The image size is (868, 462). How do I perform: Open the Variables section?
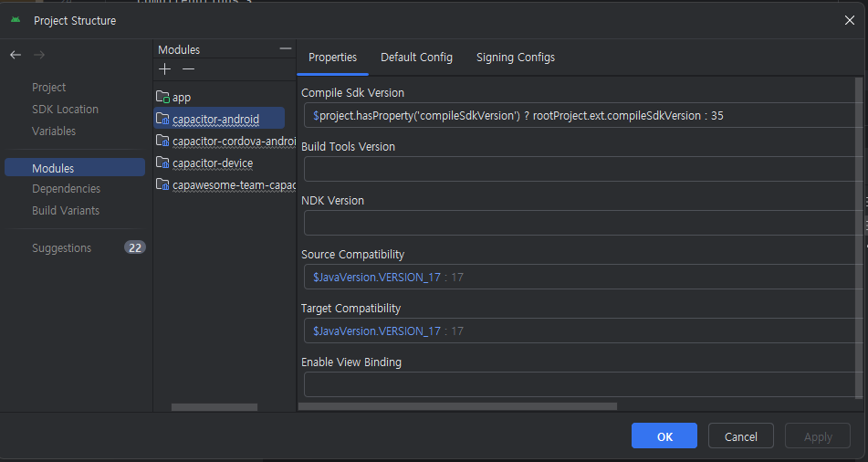coord(54,131)
